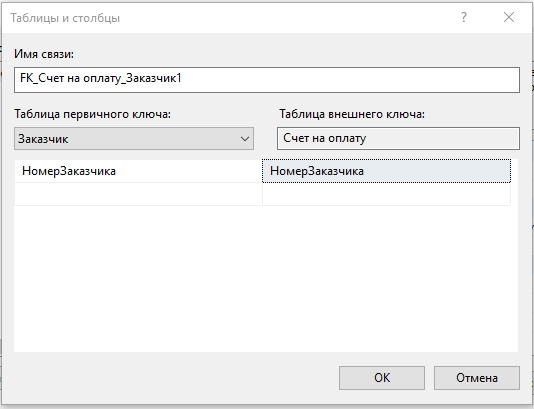Expand the chevron arrow of the Заказчик combo box

tap(245, 139)
